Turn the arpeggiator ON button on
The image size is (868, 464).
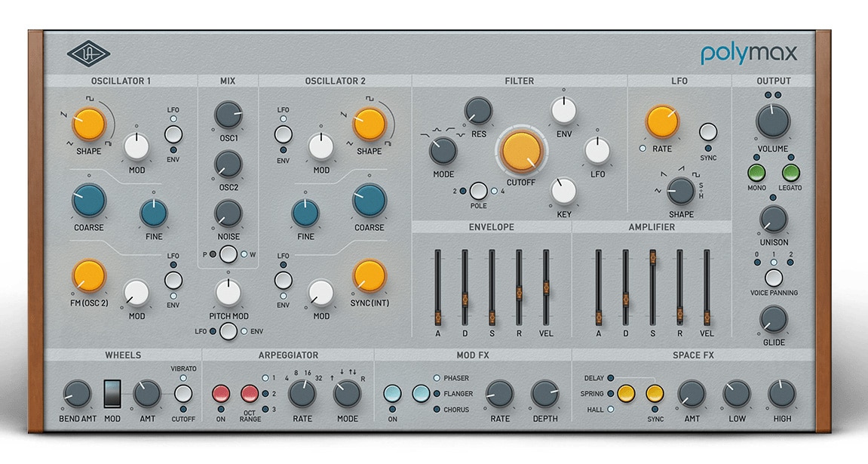coord(221,394)
